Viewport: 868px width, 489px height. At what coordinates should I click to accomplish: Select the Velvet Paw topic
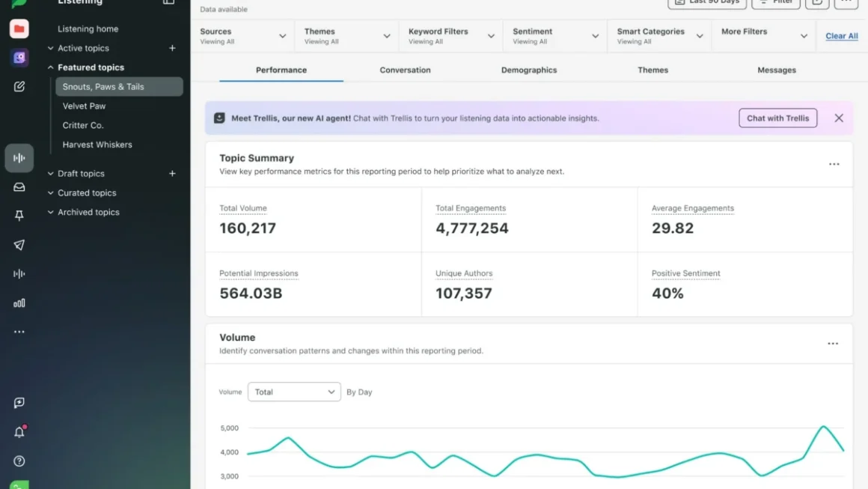[84, 106]
